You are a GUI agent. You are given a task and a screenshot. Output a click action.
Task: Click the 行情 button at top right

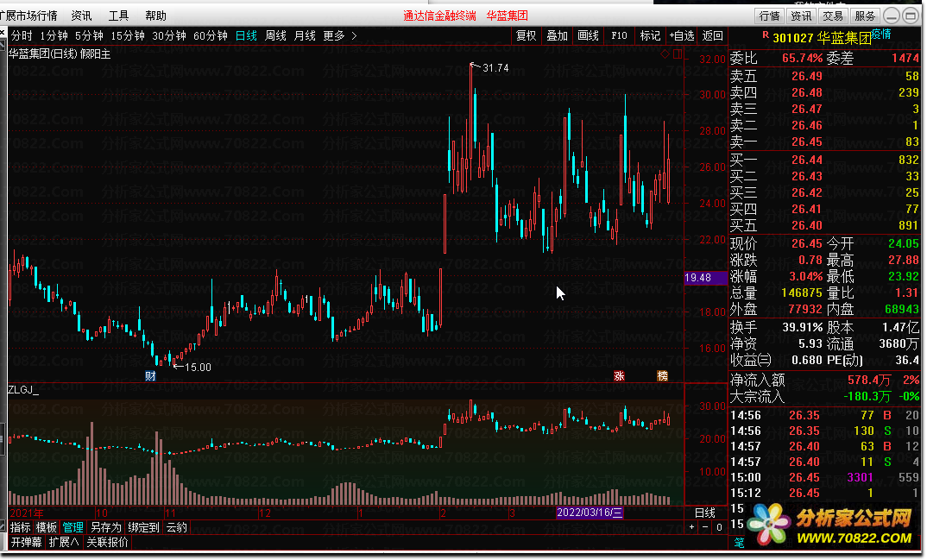(769, 16)
